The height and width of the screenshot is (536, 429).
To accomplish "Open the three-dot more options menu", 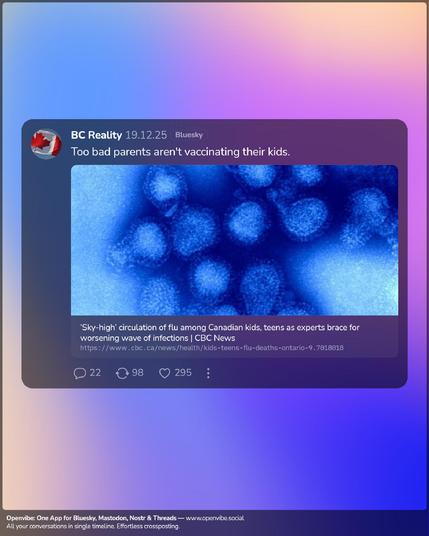I will pyautogui.click(x=208, y=373).
